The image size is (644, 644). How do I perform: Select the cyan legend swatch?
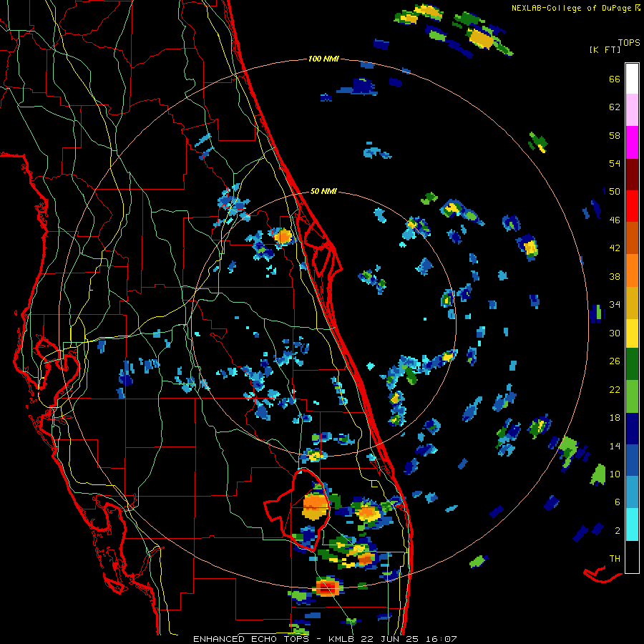click(x=632, y=525)
